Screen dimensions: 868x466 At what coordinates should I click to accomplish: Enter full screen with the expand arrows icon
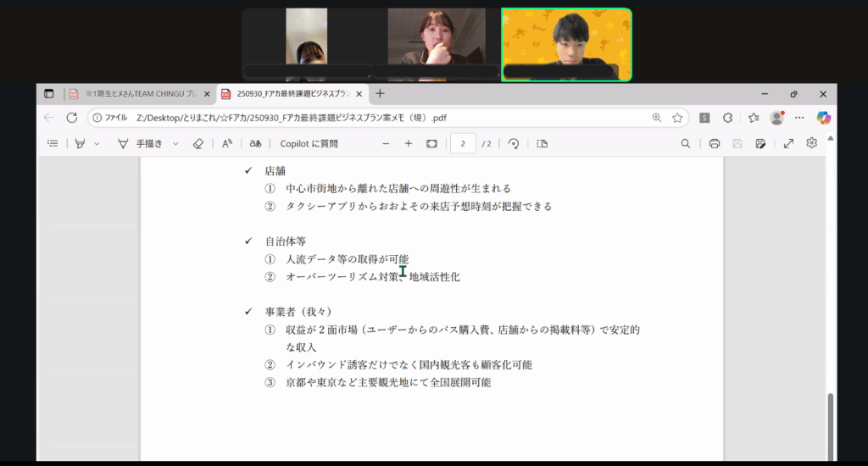788,144
